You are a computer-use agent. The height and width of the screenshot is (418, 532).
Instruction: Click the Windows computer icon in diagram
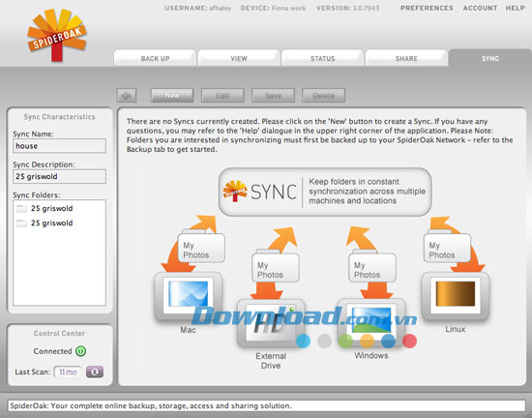click(371, 322)
